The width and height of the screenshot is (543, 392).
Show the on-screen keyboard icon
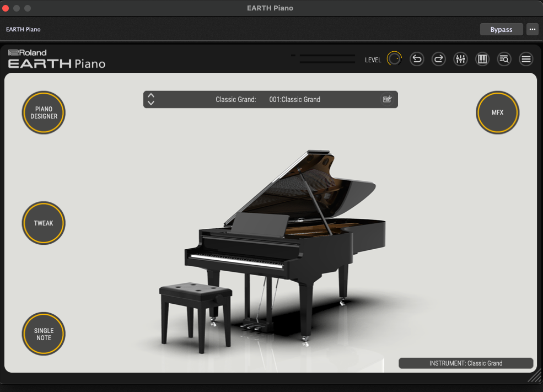[x=482, y=60]
